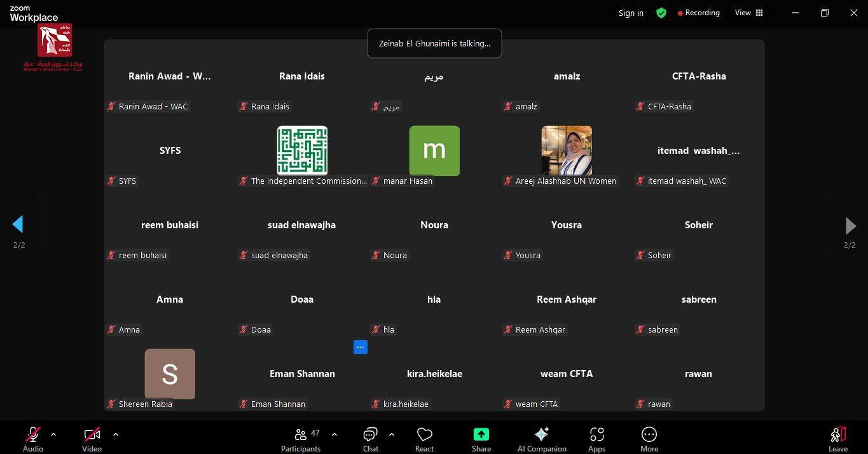
Task: Expand audio options arrow next to Audio
Action: [53, 435]
